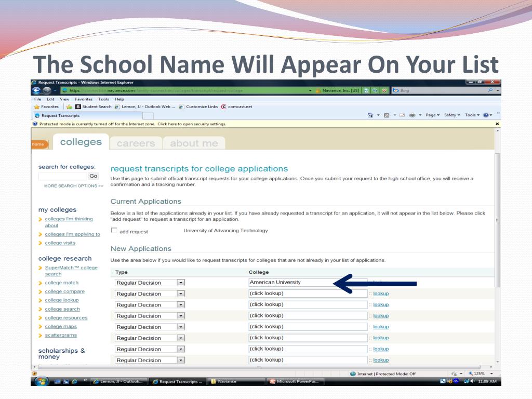Click lookup beside the second college field
Image resolution: width=532 pixels, height=399 pixels.
click(381, 294)
